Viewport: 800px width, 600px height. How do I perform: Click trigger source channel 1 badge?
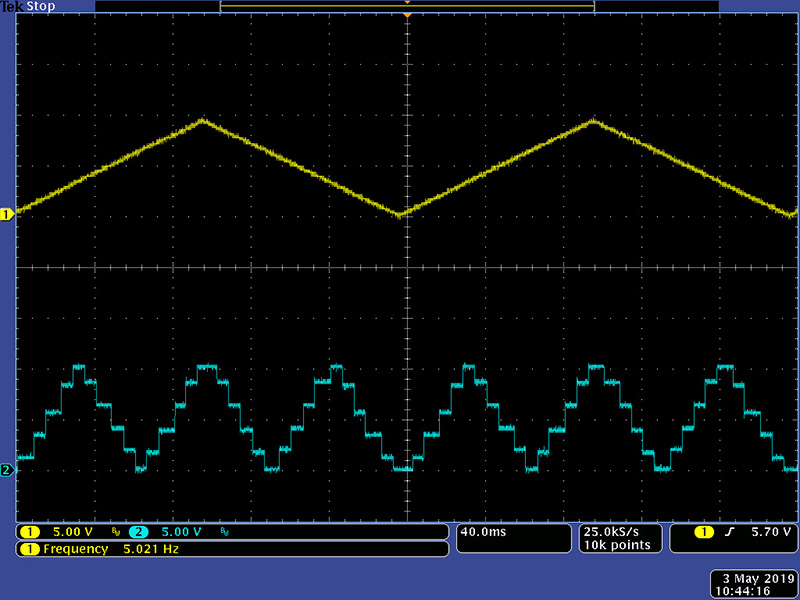[x=704, y=532]
